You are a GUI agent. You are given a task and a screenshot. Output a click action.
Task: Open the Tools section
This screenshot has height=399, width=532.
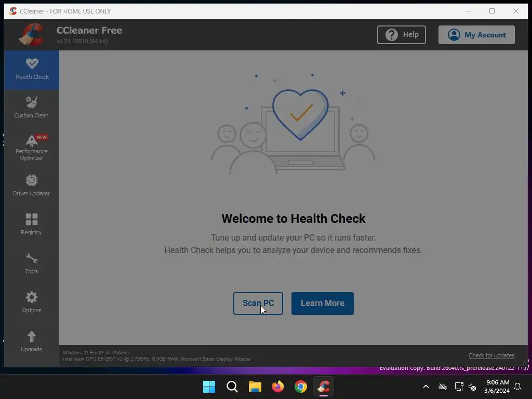click(x=32, y=263)
